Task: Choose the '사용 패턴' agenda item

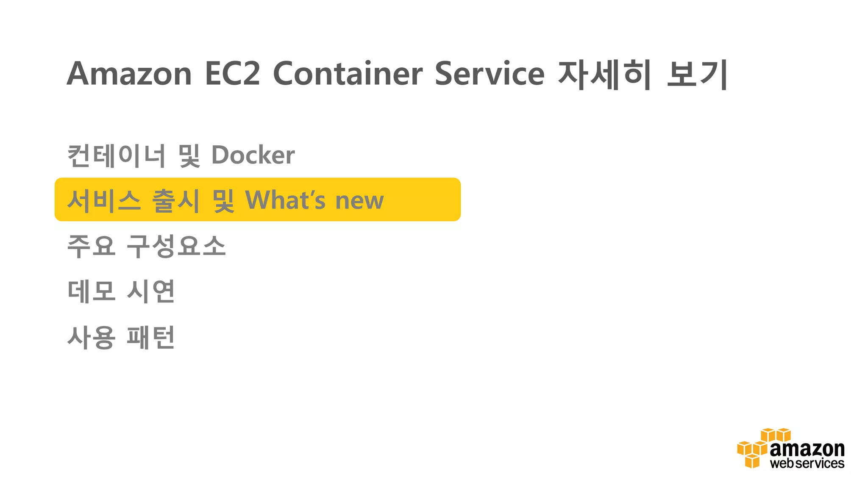Action: [121, 337]
